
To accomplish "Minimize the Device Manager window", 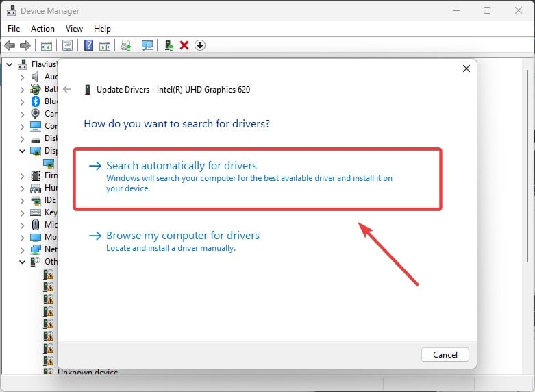I will coord(456,10).
